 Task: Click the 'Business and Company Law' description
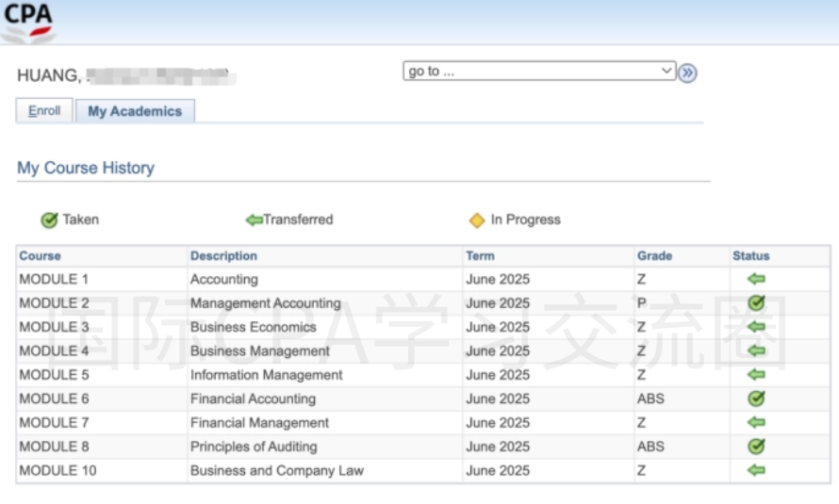tap(277, 471)
